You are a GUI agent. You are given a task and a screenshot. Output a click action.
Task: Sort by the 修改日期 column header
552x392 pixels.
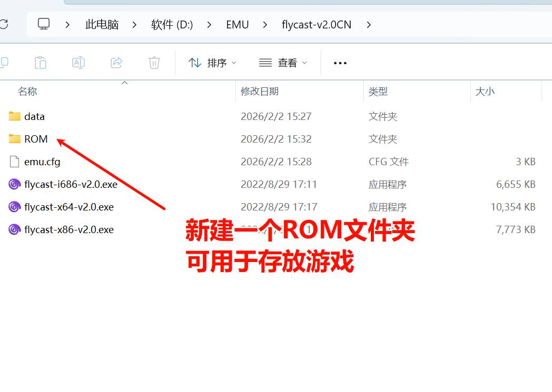(260, 91)
